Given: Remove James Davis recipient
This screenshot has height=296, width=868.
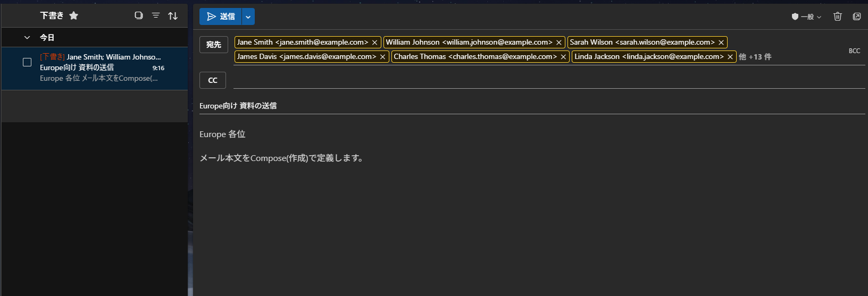Looking at the screenshot, I should tap(383, 57).
